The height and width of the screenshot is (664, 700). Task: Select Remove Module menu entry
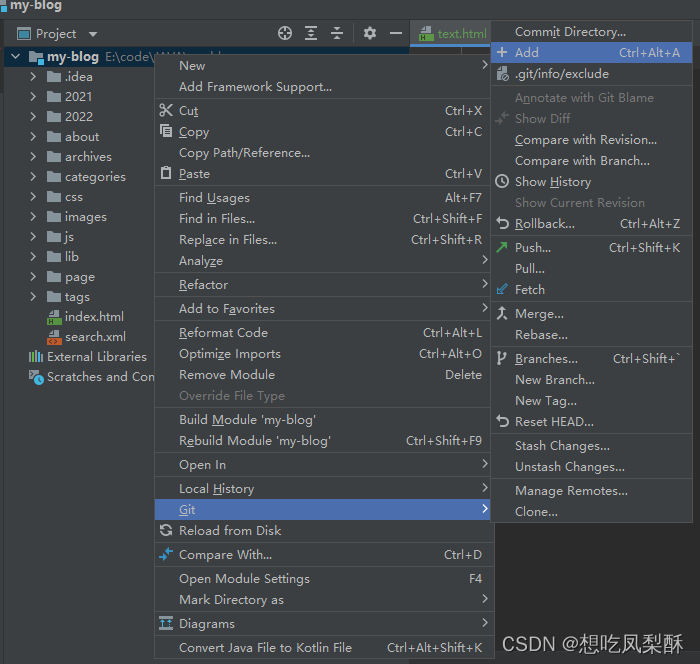(325, 375)
